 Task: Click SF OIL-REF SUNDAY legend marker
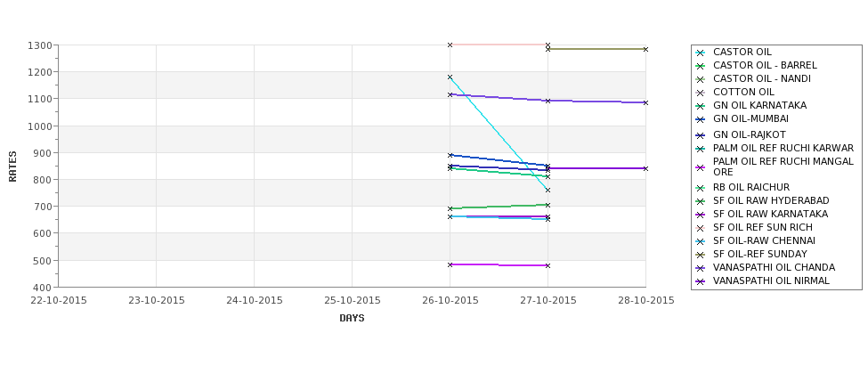pos(701,255)
